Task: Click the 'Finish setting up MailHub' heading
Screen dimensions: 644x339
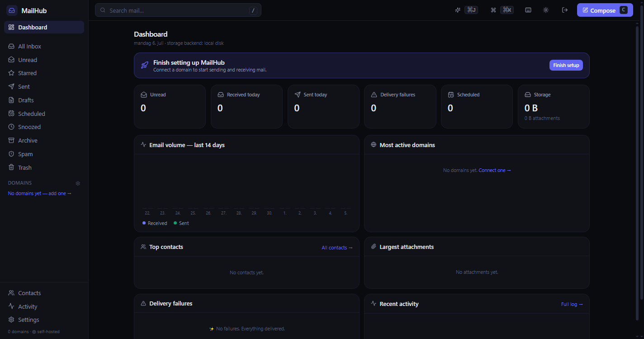Action: pos(189,62)
